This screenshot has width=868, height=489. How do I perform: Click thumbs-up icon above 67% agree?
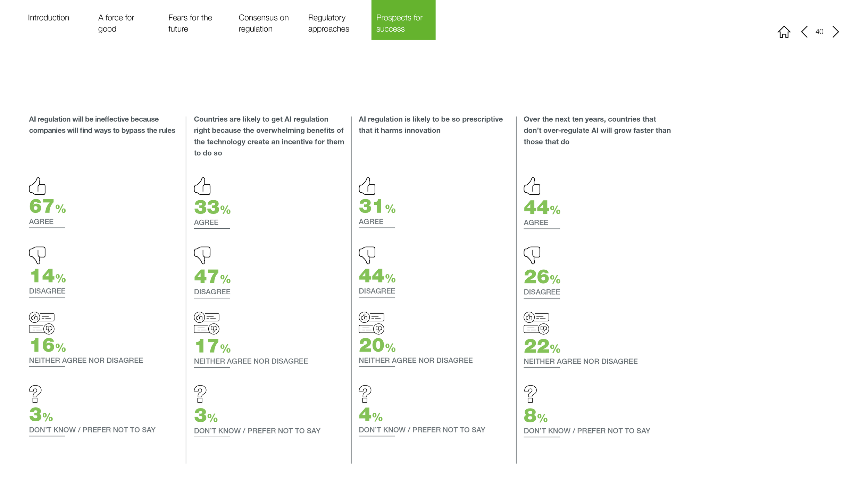point(37,186)
